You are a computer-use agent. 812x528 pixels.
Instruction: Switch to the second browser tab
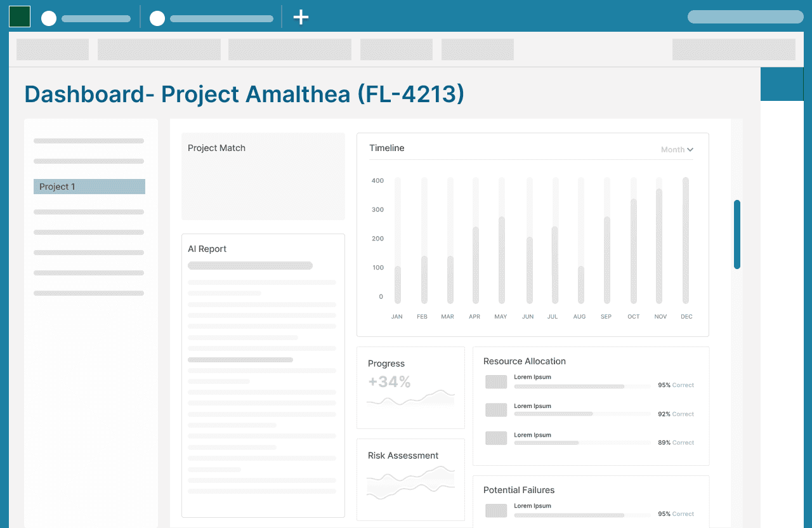212,18
